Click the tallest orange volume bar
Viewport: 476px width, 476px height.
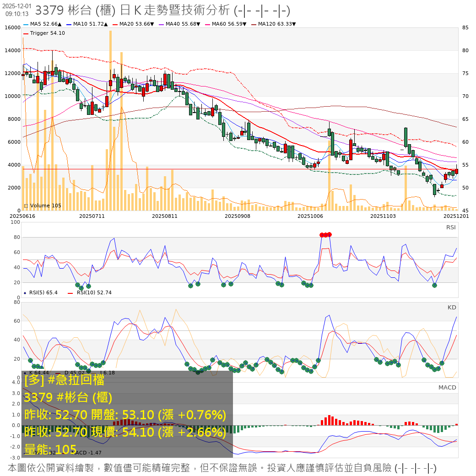(110, 119)
